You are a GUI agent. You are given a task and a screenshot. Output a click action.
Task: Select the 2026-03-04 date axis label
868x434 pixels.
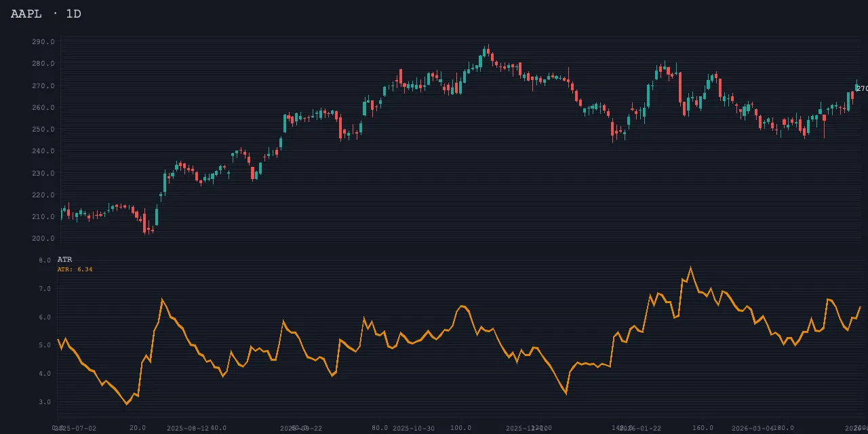(x=753, y=429)
